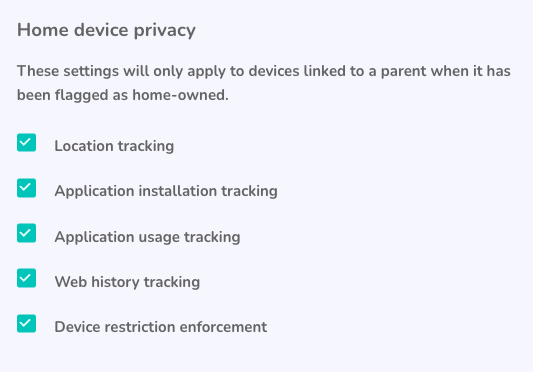Disable Application installation tracking checkbox
This screenshot has height=372, width=533.
27,188
